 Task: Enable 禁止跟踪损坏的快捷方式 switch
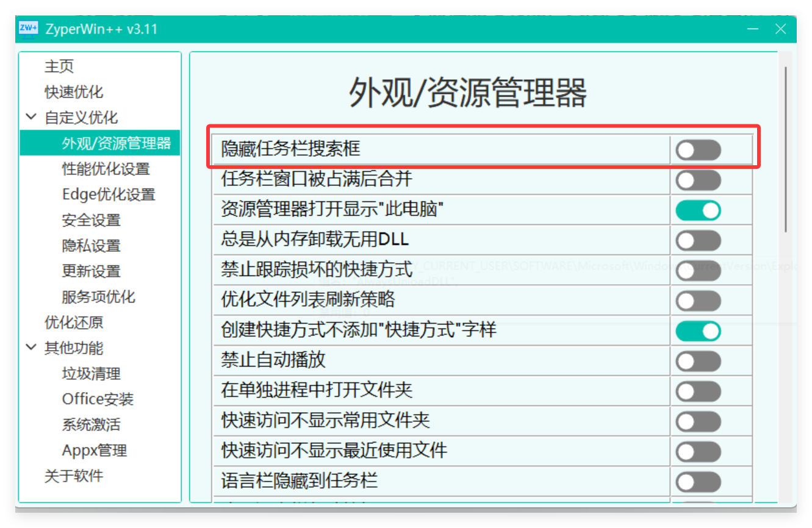pos(699,271)
